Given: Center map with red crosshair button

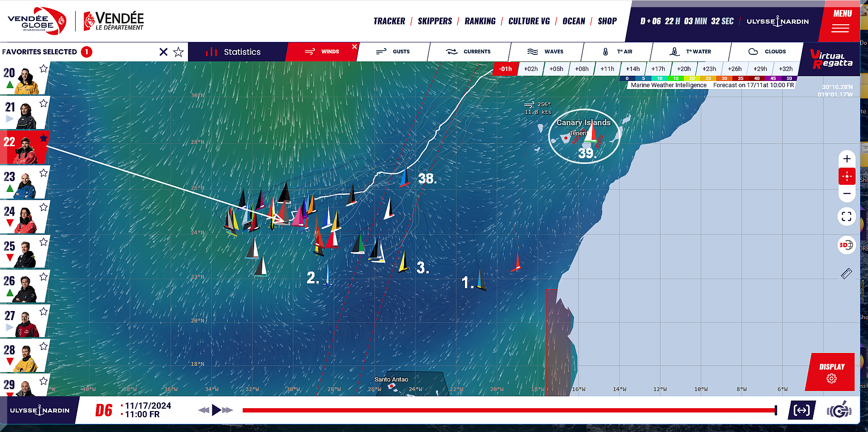Looking at the screenshot, I should tap(847, 176).
